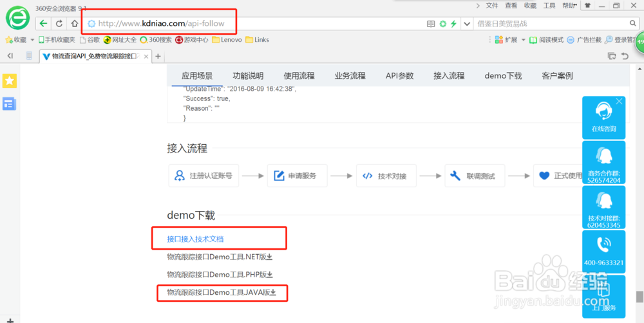Open the 文件 menu
Image resolution: width=644 pixels, height=323 pixels.
(492, 5)
